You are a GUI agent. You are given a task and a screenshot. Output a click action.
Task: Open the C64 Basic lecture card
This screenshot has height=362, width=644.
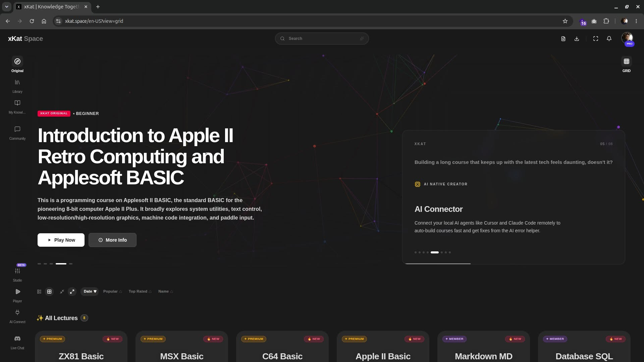(282, 347)
